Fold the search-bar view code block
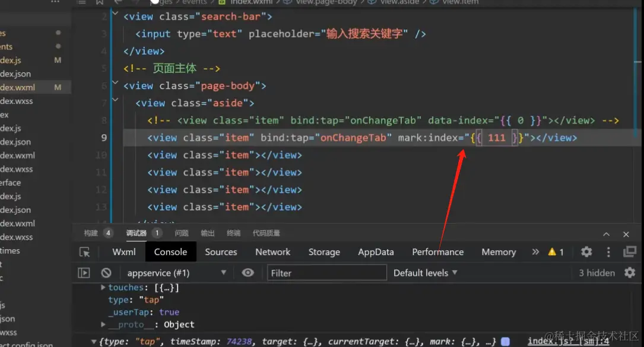Viewport: 644px width, 347px height. tap(115, 13)
